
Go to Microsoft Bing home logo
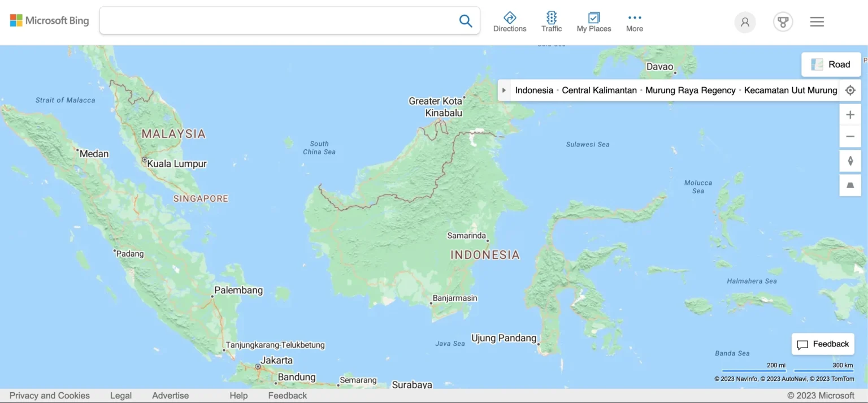click(50, 21)
